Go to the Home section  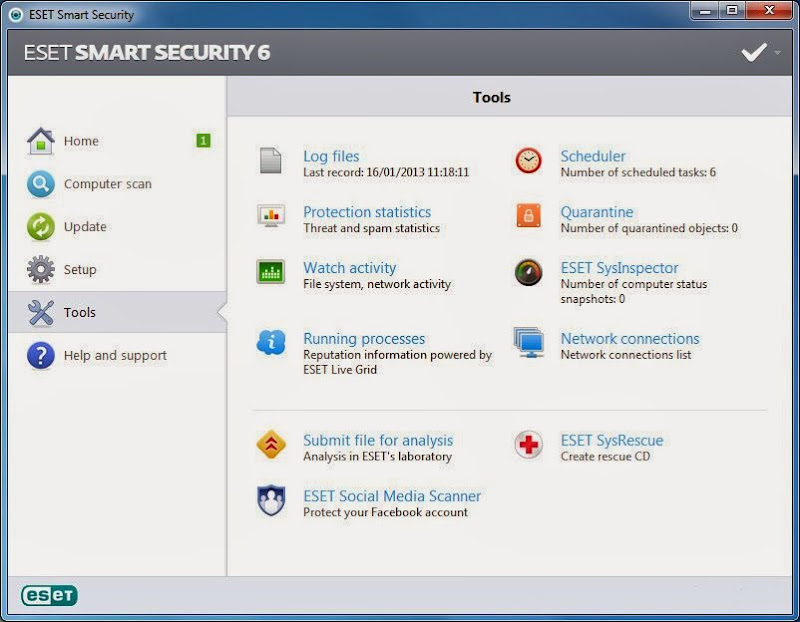pos(81,141)
